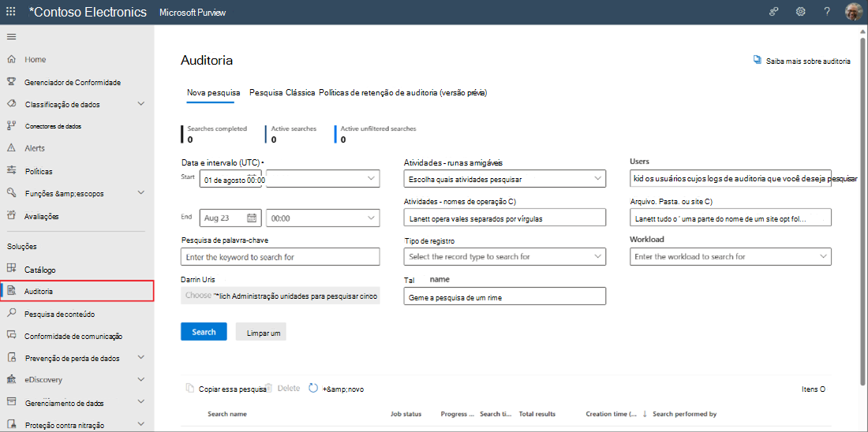This screenshot has width=868, height=432.
Task: Click the Gerenciador de Conformidade trophy icon
Action: click(11, 82)
